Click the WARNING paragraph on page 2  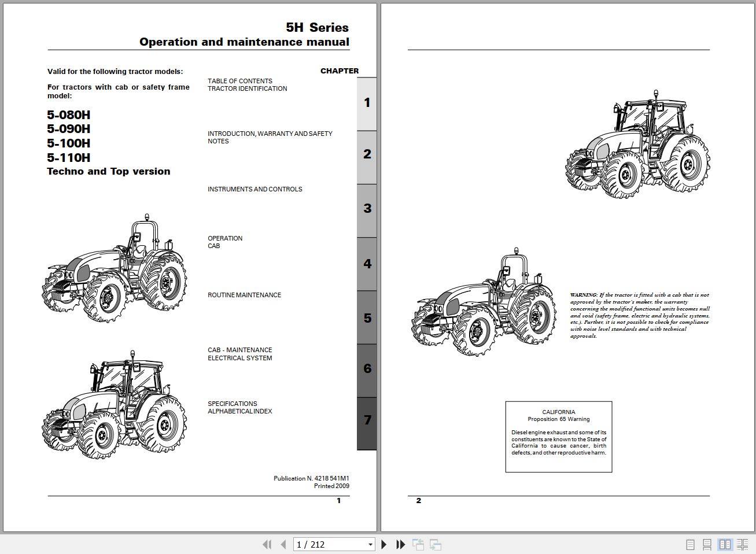coord(640,315)
